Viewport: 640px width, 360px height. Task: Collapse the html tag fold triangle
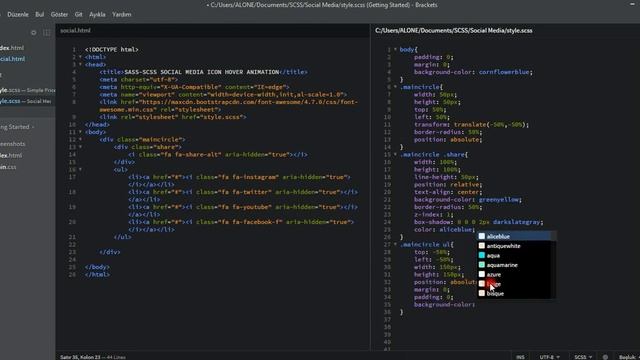pyautogui.click(x=80, y=57)
